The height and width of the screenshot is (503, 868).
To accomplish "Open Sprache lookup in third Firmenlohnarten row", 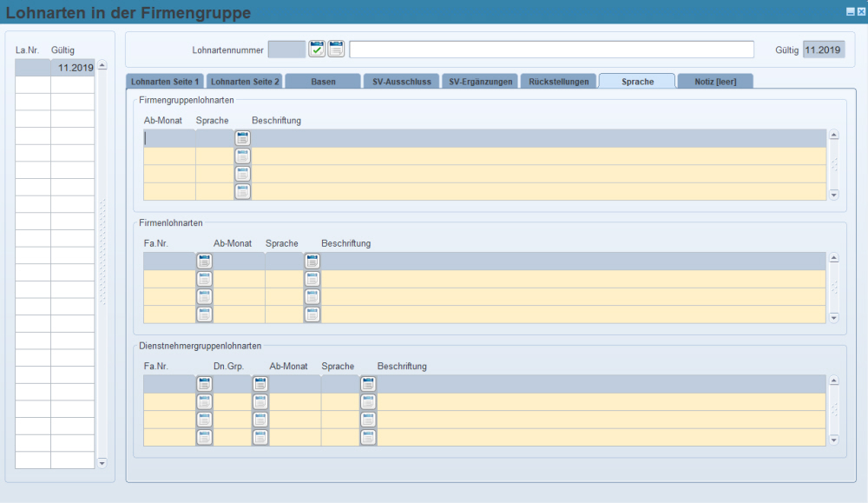I will (312, 296).
